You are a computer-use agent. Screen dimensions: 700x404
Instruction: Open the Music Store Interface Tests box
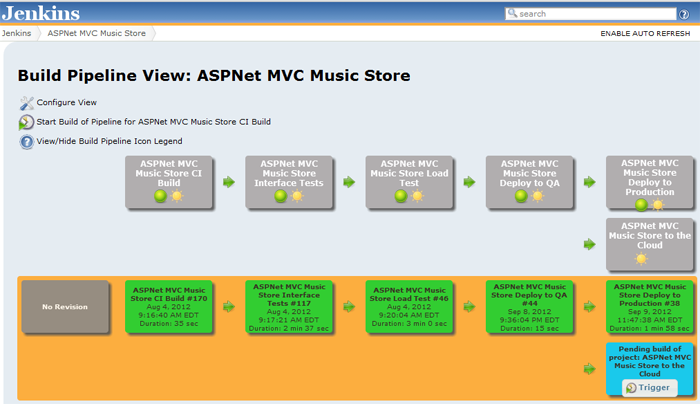coord(289,182)
